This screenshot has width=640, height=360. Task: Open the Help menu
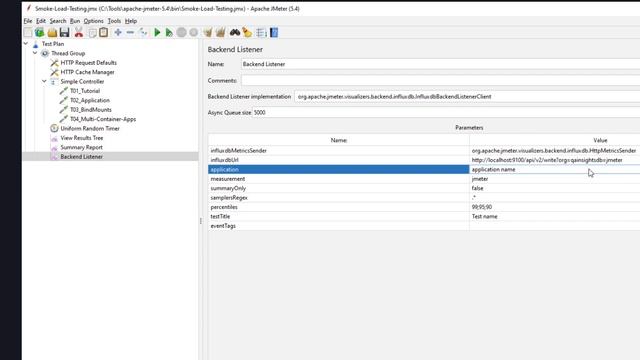(x=131, y=21)
